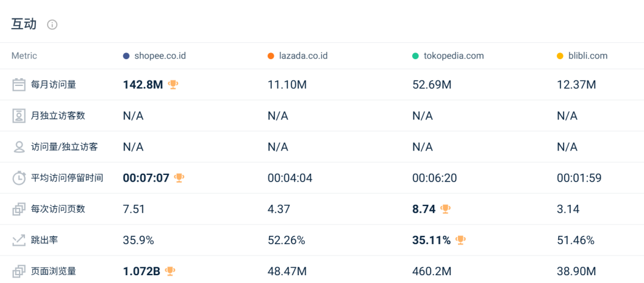Click the person icon for 访问量/独立访客
The image size is (644, 283).
pyautogui.click(x=19, y=147)
